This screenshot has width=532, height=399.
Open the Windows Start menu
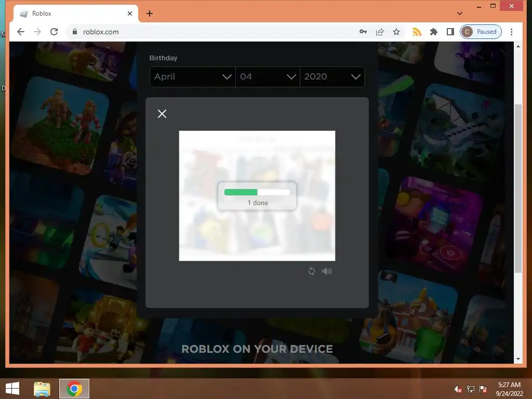[12, 389]
